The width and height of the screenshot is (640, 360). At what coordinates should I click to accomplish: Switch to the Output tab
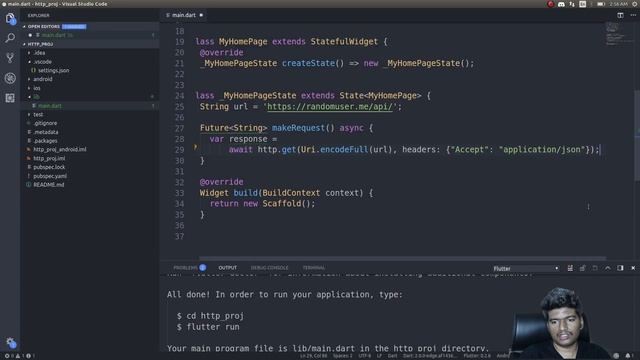coord(228,268)
